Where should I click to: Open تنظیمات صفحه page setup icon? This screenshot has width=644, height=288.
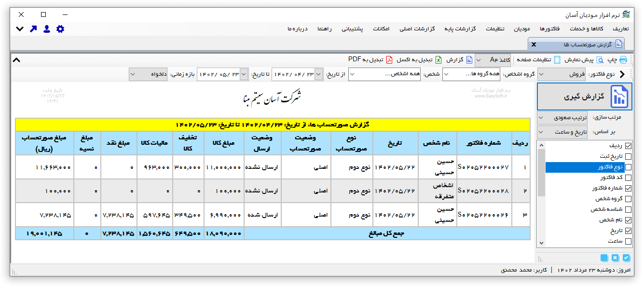click(557, 60)
